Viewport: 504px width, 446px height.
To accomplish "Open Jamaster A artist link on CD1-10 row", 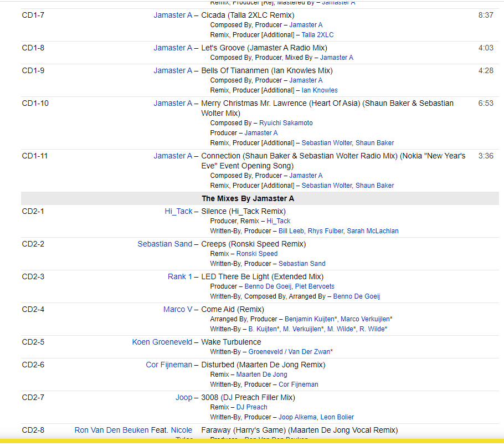I will point(173,103).
